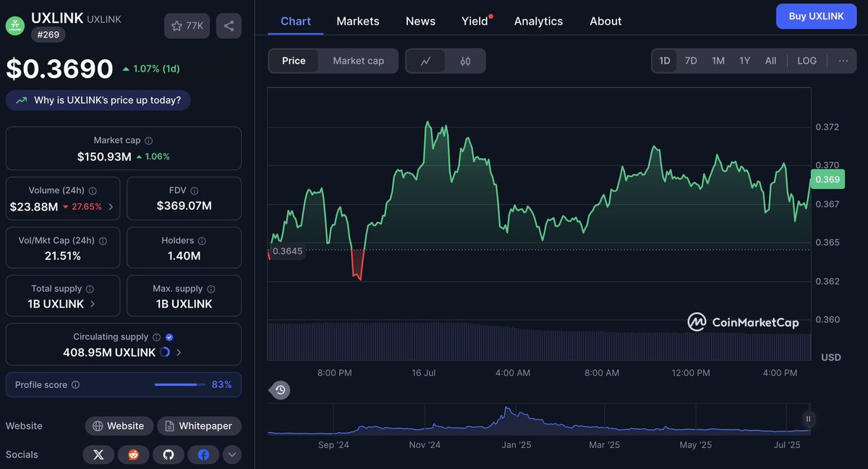Expand Volume (24h) details chevron

pos(111,206)
